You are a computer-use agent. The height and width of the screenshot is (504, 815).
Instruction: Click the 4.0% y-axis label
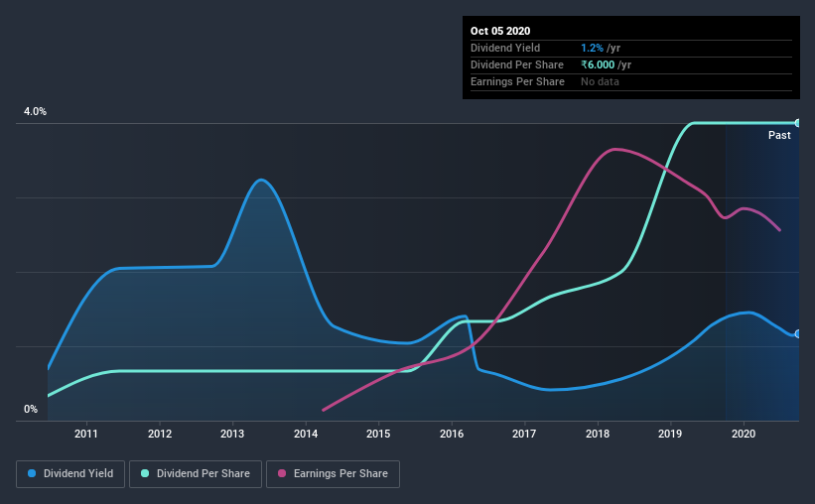click(x=35, y=111)
